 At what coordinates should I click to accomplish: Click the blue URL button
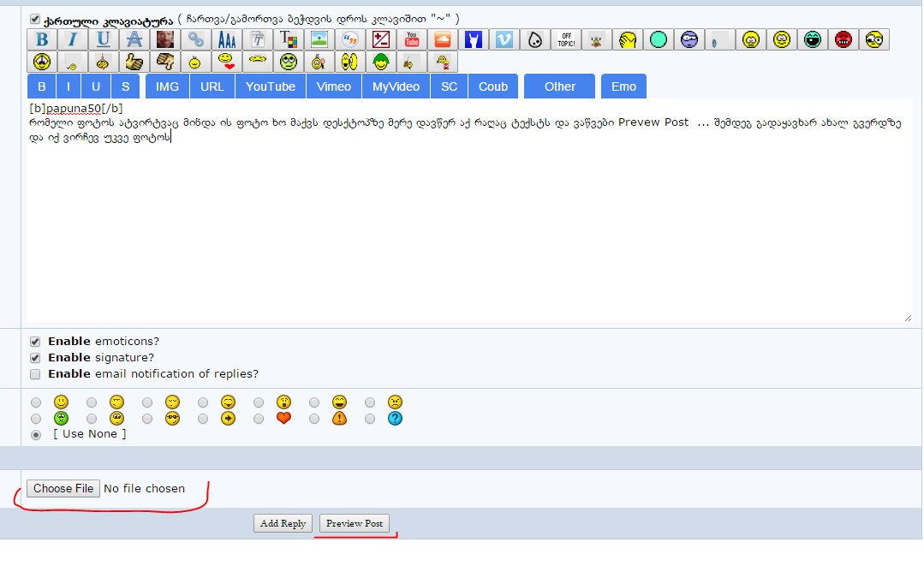[x=212, y=86]
